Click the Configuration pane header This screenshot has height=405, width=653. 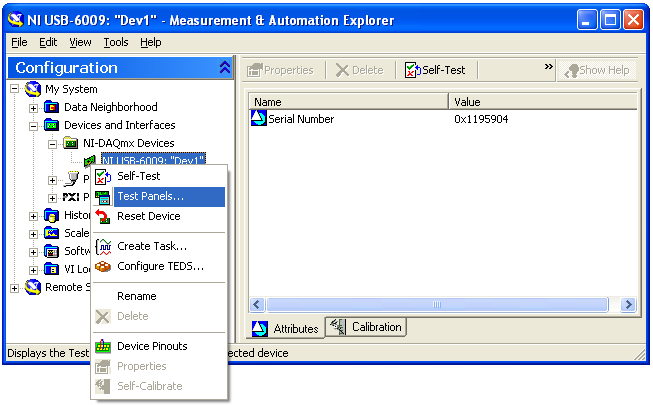click(x=120, y=68)
